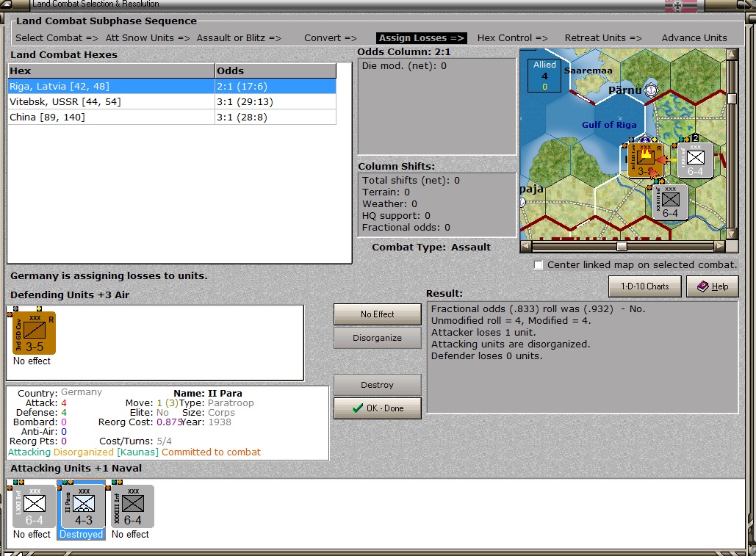Click the HQ support: 0 line

(x=396, y=216)
